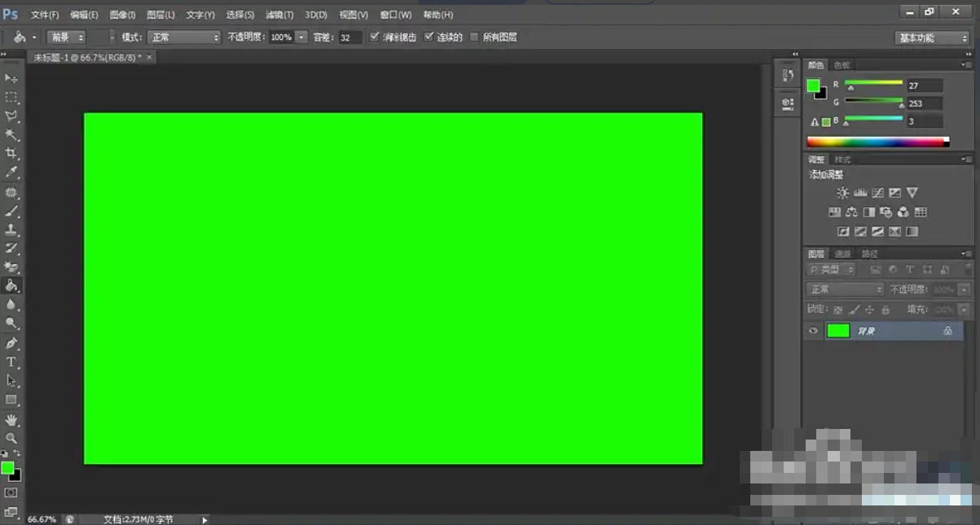Open the Curves adjustment icon

tap(876, 192)
